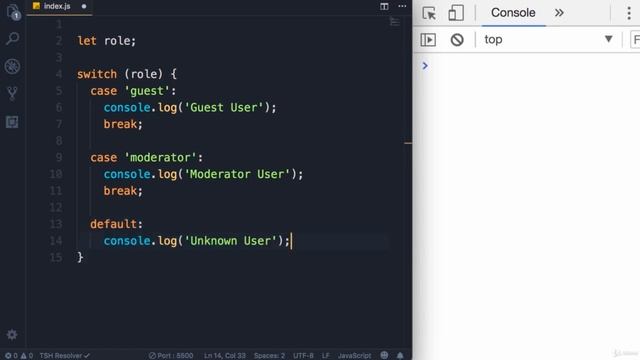Click the switch keyword
The height and width of the screenshot is (360, 640).
pyautogui.click(x=97, y=74)
